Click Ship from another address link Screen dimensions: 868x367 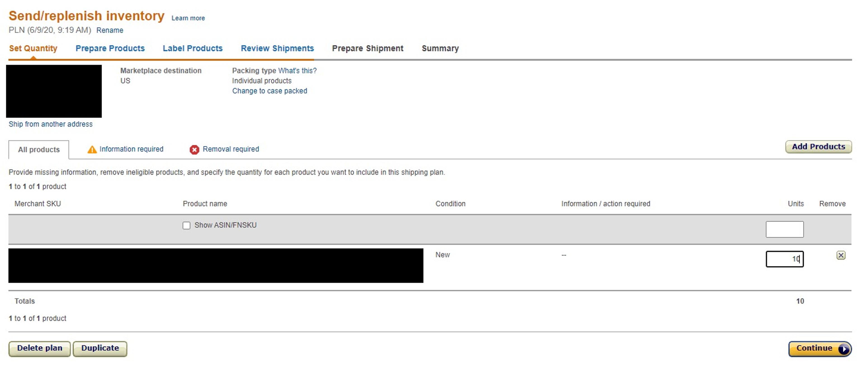click(x=51, y=124)
